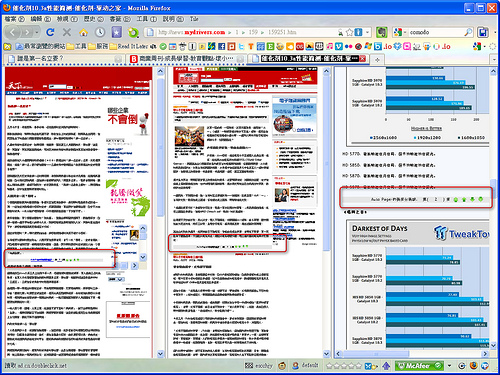The width and height of the screenshot is (500, 375).
Task: Open the list all tabs dropdown
Action: [494, 59]
